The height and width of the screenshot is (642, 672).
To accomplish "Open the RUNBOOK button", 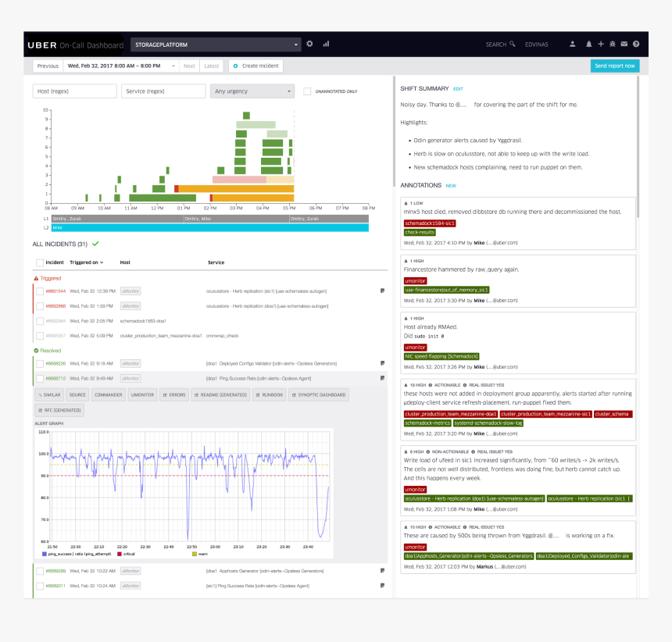I will point(269,395).
